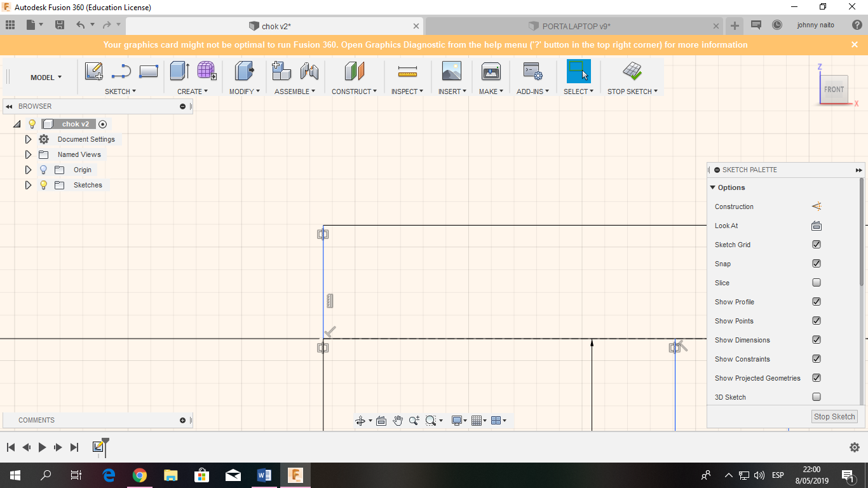
Task: Open timeline settings gear
Action: coord(855,447)
